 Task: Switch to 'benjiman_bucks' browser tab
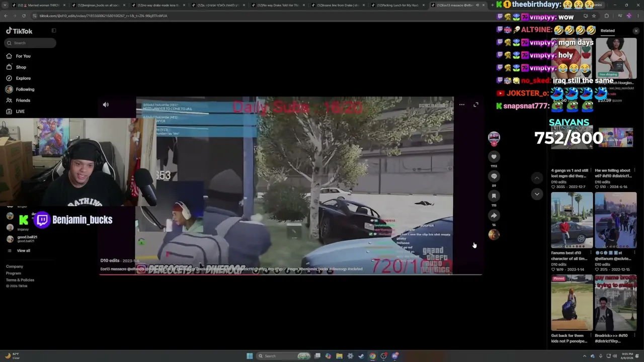tap(98, 5)
